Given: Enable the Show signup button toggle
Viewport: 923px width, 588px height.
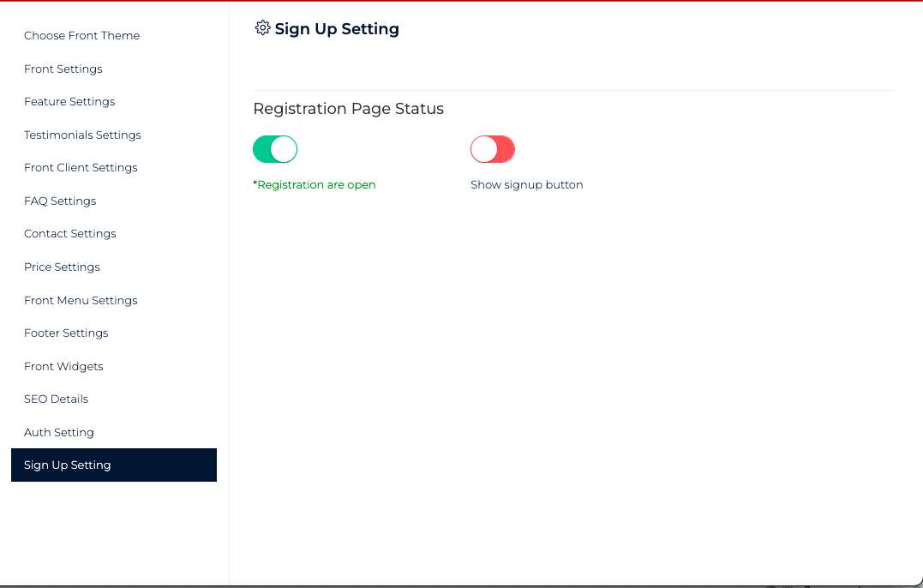Looking at the screenshot, I should click(x=493, y=149).
